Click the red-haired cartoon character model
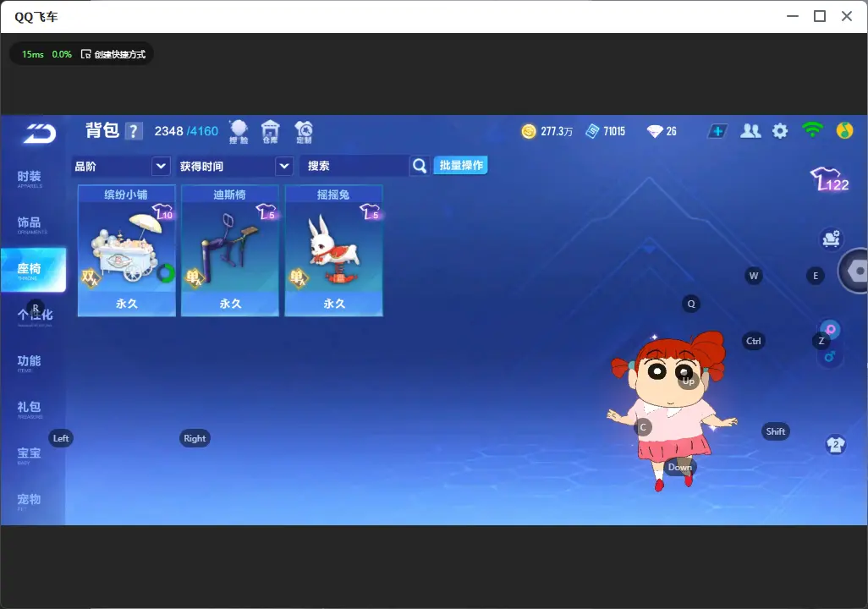Image resolution: width=868 pixels, height=609 pixels. (x=672, y=411)
